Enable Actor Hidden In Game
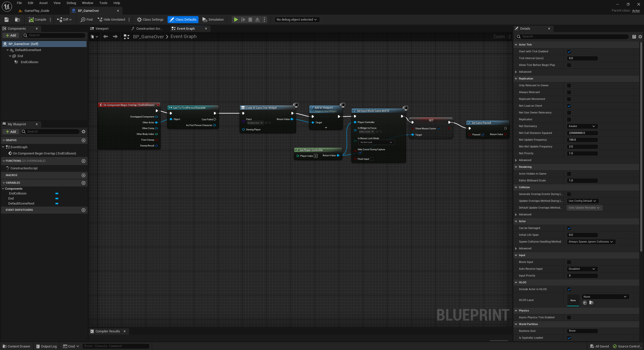This screenshot has height=350, width=644. [x=569, y=174]
